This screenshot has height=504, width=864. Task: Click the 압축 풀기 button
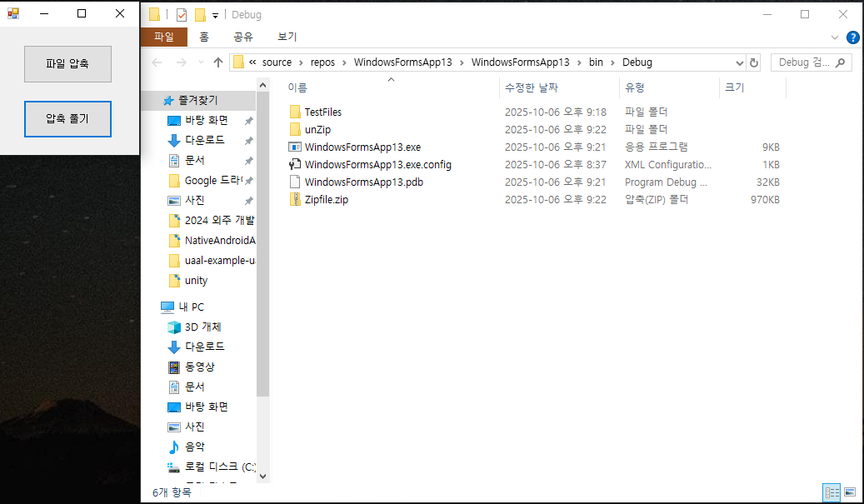coord(67,119)
